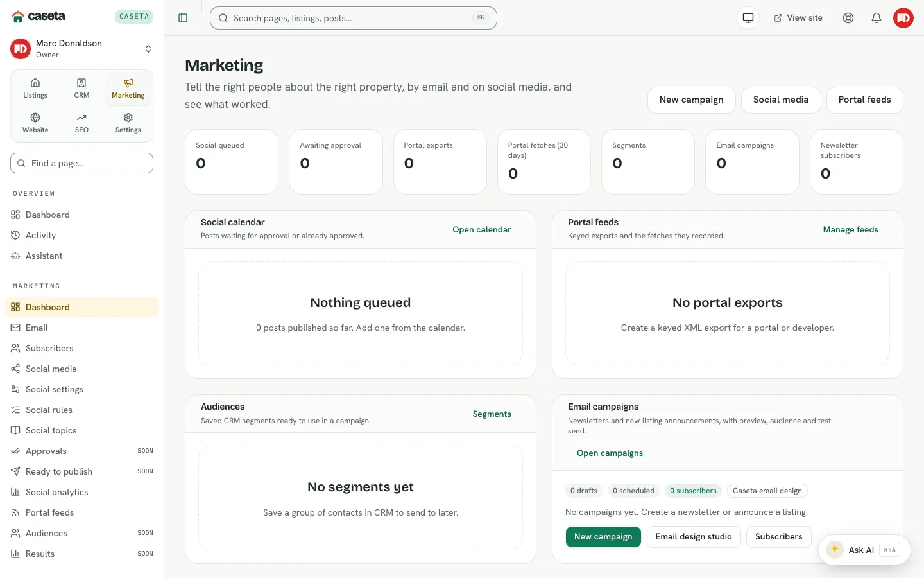Expand the Marc Donaldson account switcher
Viewport: 924px width, 578px height.
click(x=81, y=49)
